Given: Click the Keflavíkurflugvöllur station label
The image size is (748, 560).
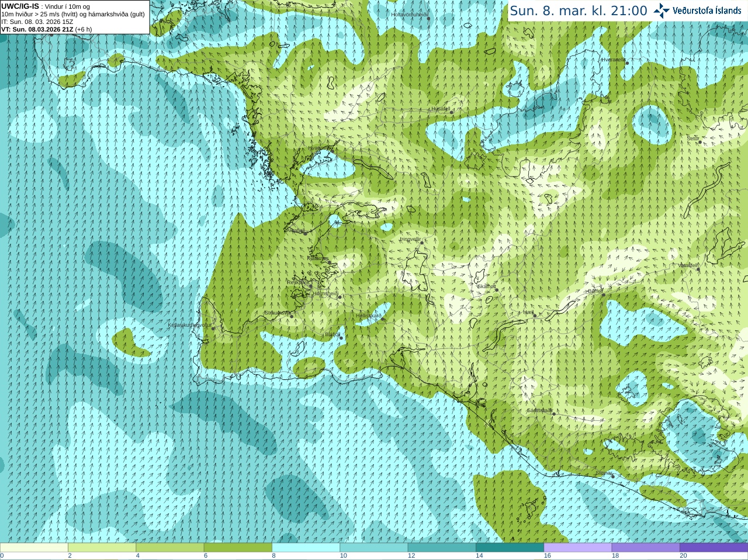Looking at the screenshot, I should (190, 325).
